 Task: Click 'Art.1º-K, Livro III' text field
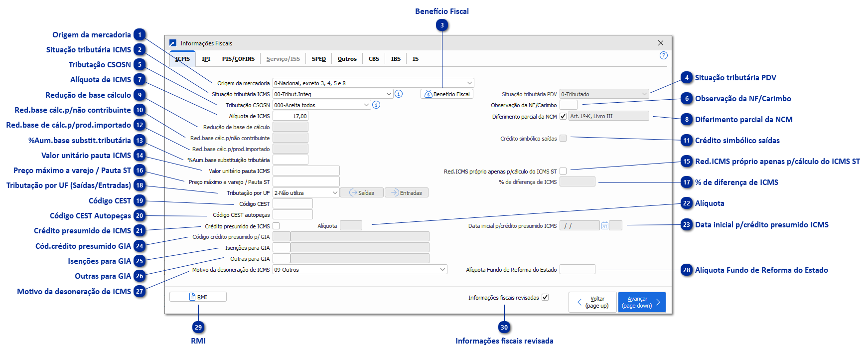(x=609, y=116)
